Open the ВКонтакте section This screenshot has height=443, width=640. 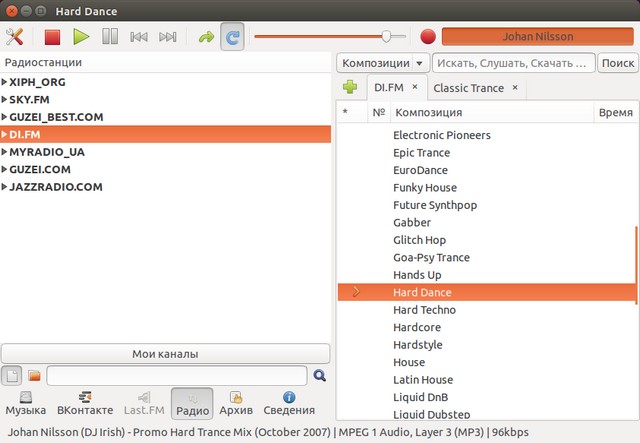point(85,403)
